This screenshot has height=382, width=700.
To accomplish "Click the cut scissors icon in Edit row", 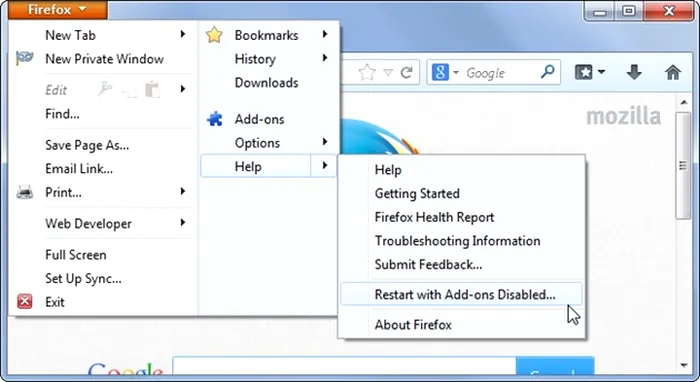I will [x=105, y=89].
